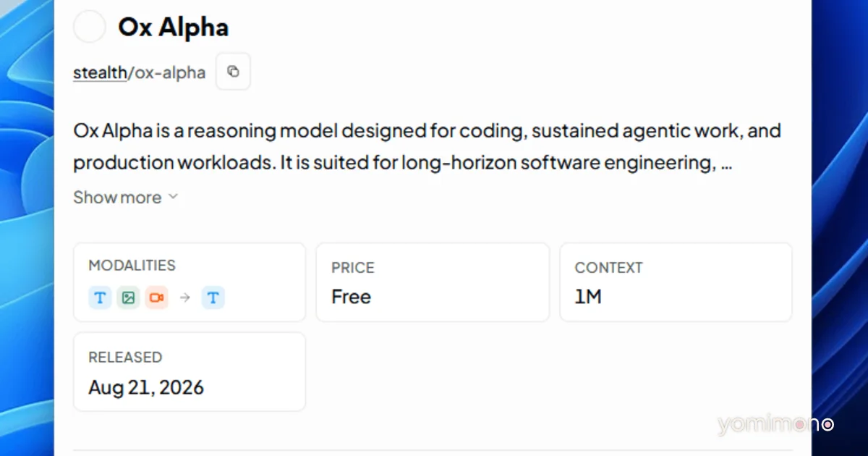Click the Aug 21, 2026 release date
This screenshot has height=456, width=868.
pos(146,387)
